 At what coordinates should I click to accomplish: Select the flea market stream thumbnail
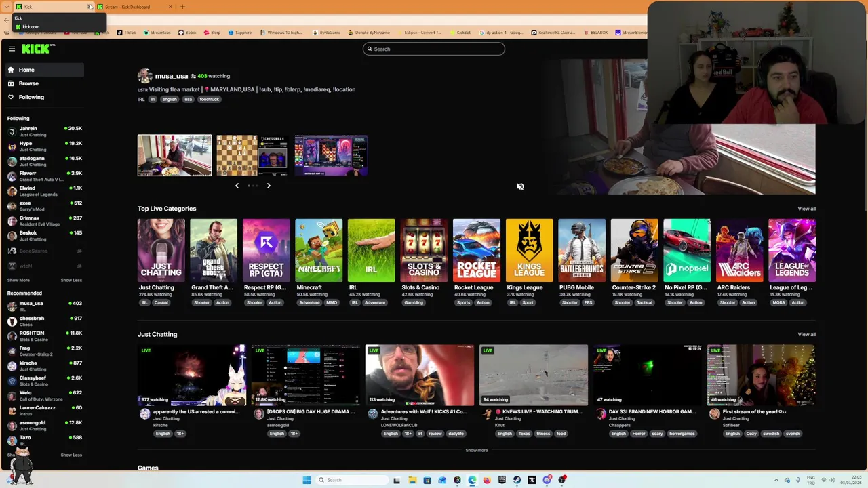174,155
